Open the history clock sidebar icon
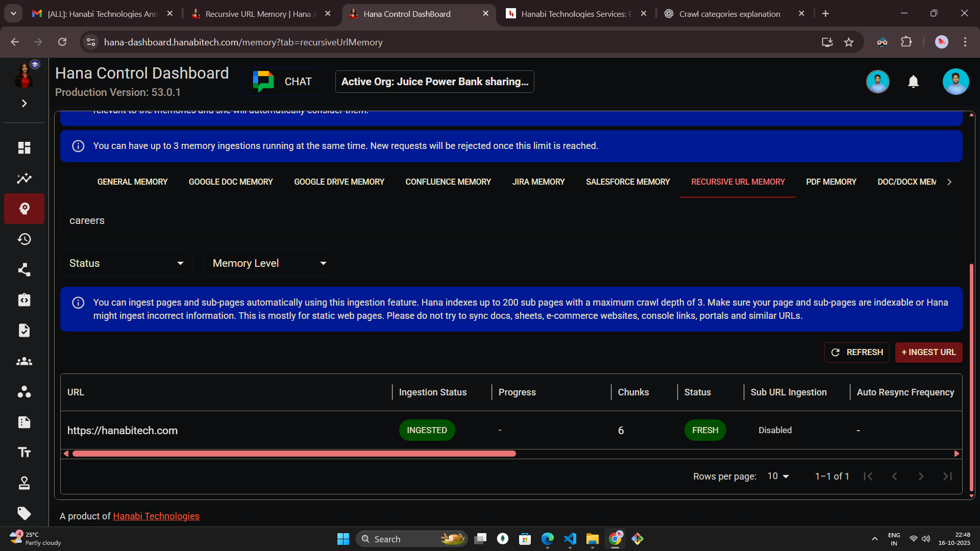This screenshot has height=551, width=980. (x=24, y=239)
